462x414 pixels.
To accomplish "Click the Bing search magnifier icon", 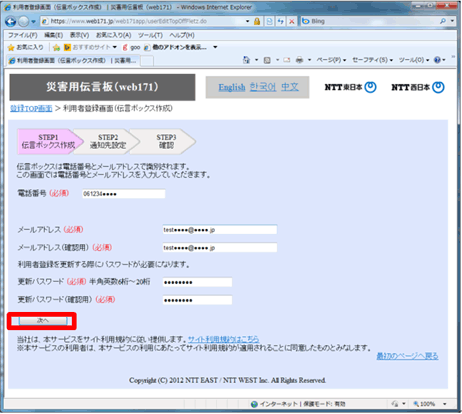I will [x=443, y=21].
